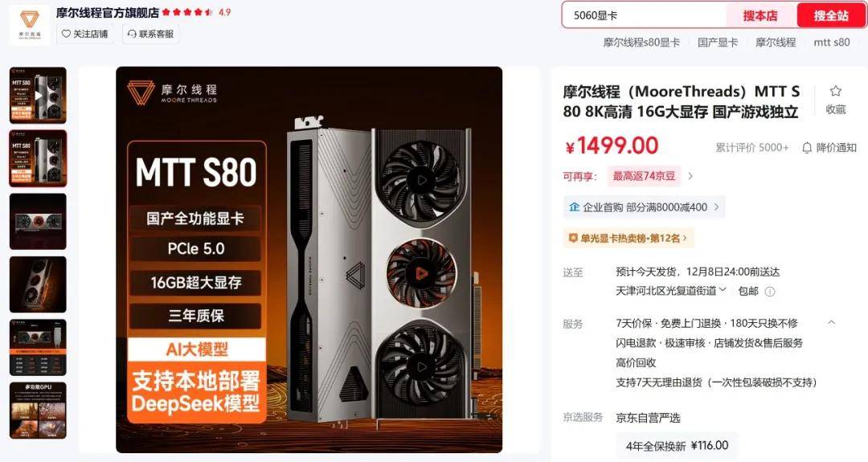Click the search input field with 5060显卡
Screen dimensions: 868x462
tap(645, 15)
